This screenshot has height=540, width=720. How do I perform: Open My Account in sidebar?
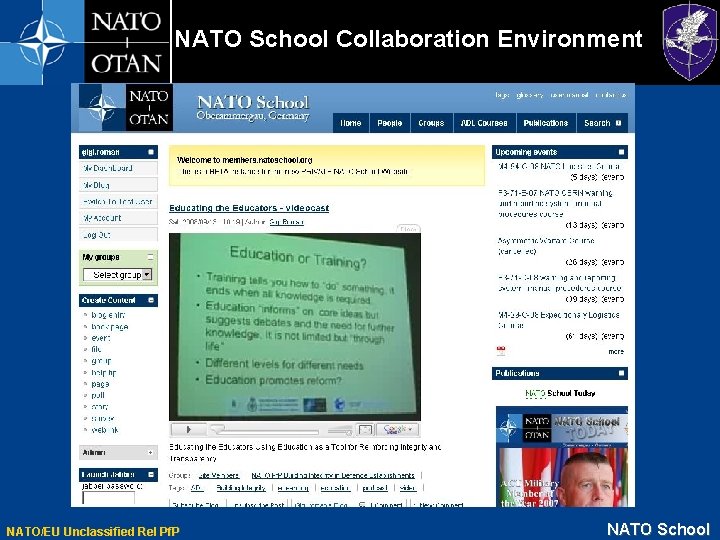118,218
